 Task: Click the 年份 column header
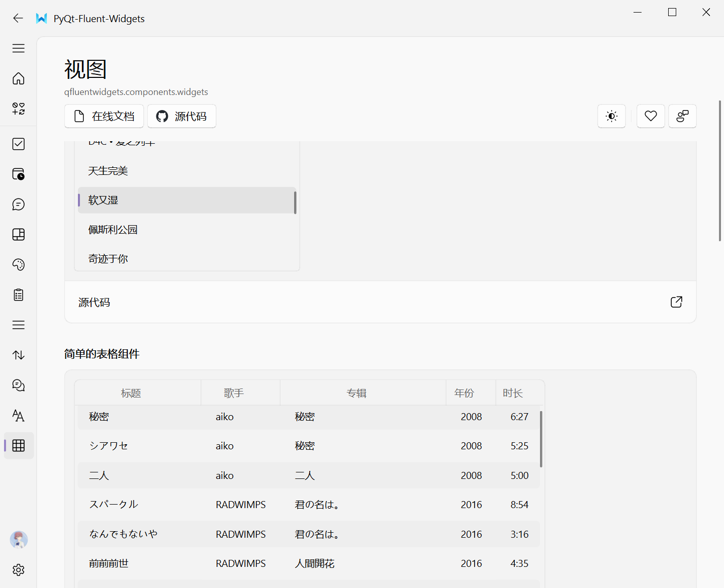(x=471, y=393)
